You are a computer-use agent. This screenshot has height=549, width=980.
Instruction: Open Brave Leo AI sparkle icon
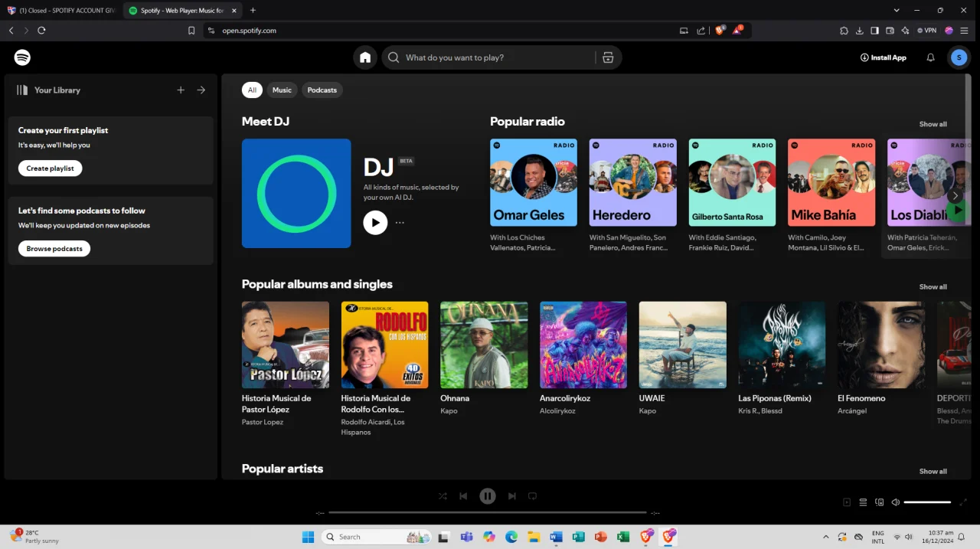tap(905, 31)
